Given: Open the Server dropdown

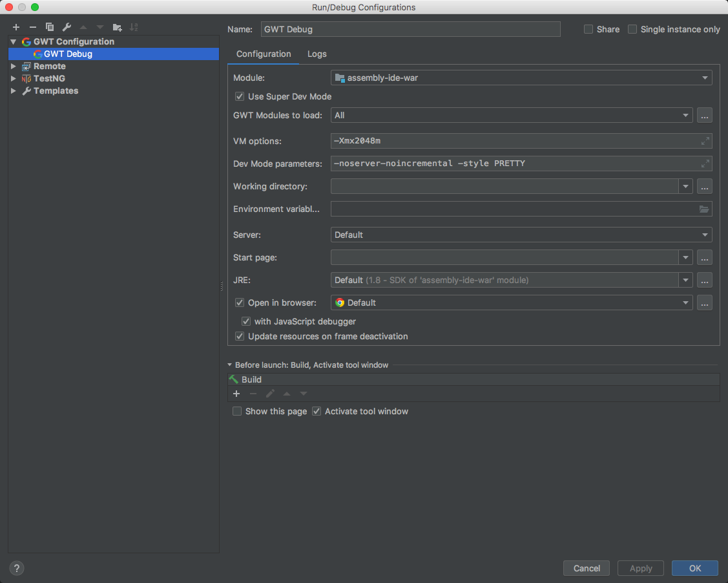Looking at the screenshot, I should 521,235.
